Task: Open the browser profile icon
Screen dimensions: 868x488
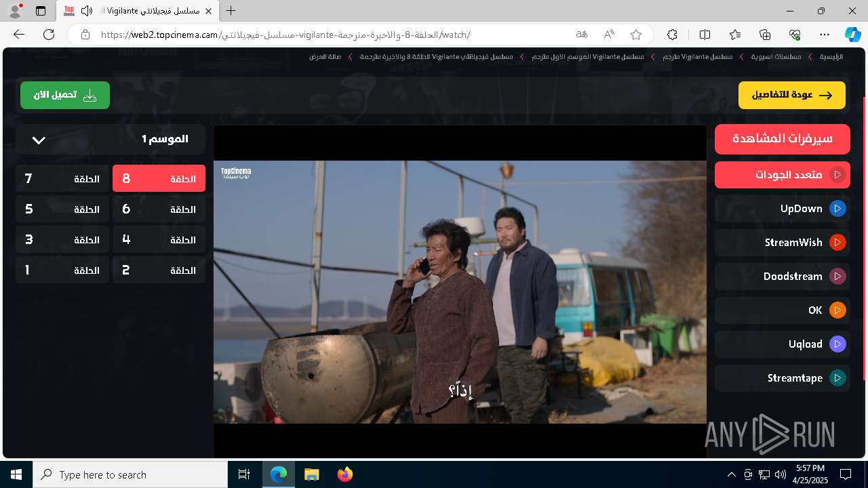Action: pos(15,11)
